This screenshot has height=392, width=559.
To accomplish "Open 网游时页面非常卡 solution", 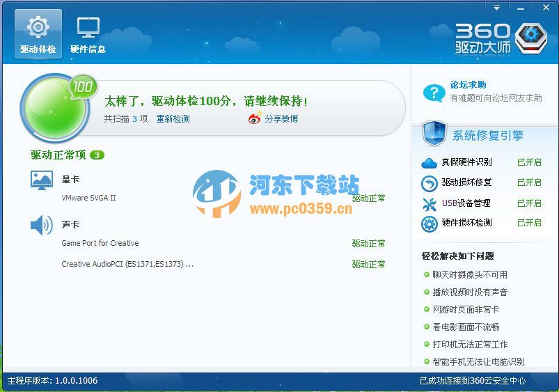I will pos(466,310).
